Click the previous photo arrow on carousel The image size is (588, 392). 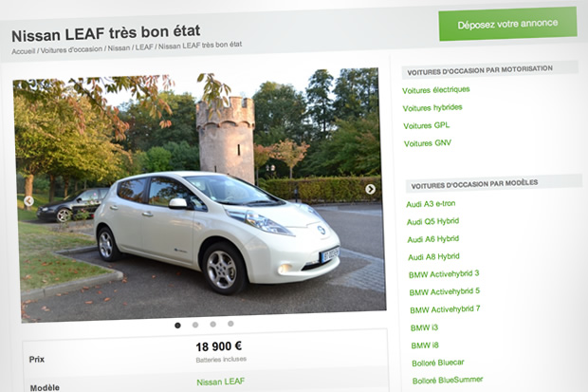[x=28, y=201]
